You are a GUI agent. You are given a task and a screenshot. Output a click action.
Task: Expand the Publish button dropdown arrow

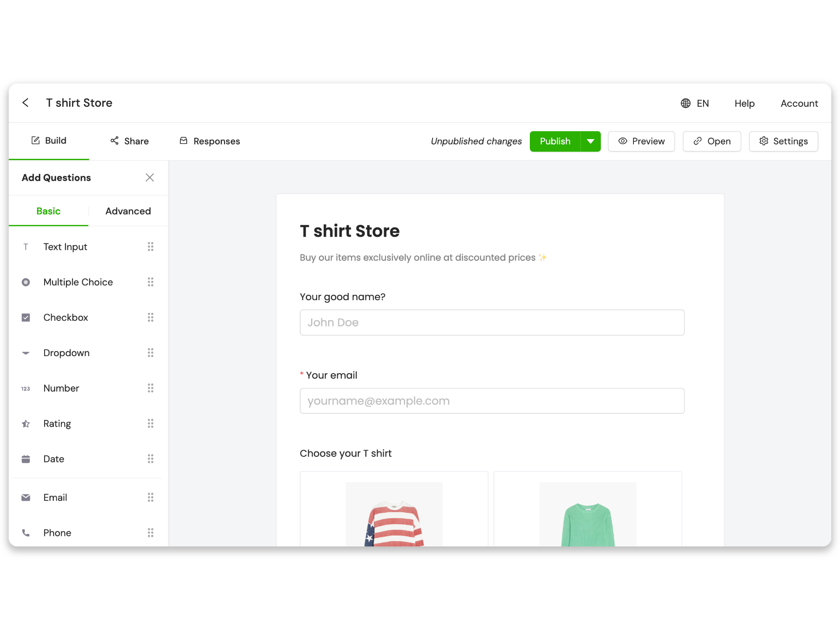tap(590, 141)
